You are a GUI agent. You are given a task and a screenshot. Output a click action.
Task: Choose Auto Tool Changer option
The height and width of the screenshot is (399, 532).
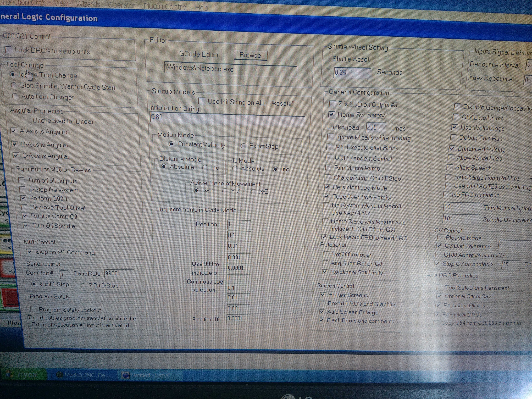coord(15,96)
